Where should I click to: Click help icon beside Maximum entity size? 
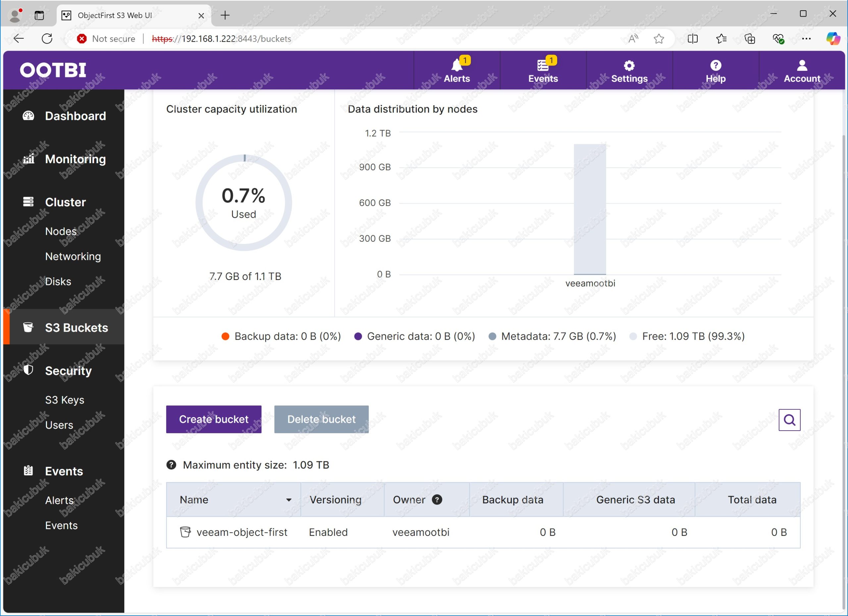pos(171,465)
